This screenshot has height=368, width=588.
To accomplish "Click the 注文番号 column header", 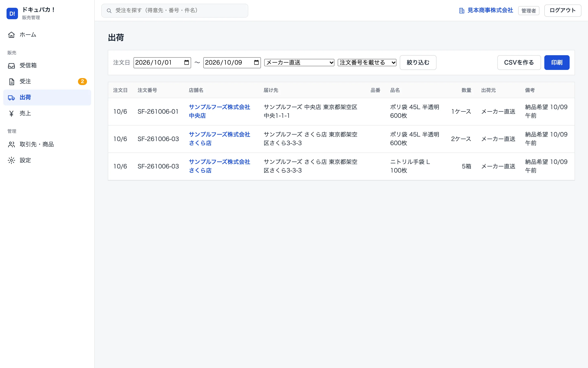I will (147, 90).
